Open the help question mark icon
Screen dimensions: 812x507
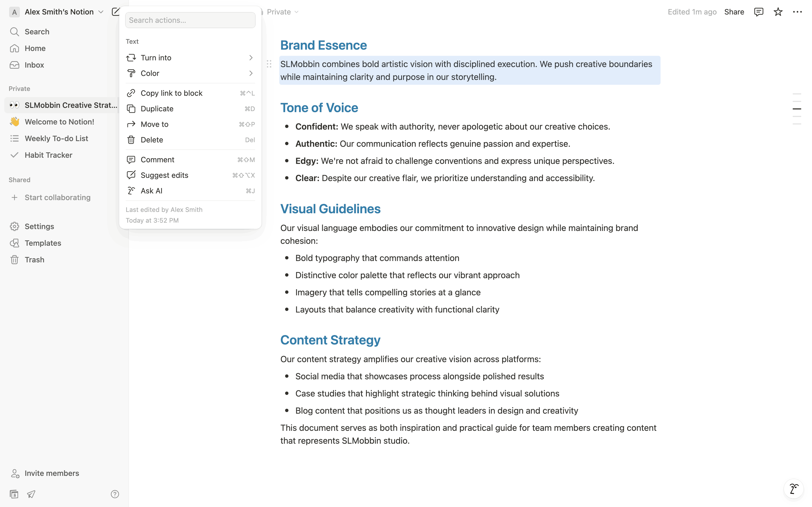coord(115,494)
